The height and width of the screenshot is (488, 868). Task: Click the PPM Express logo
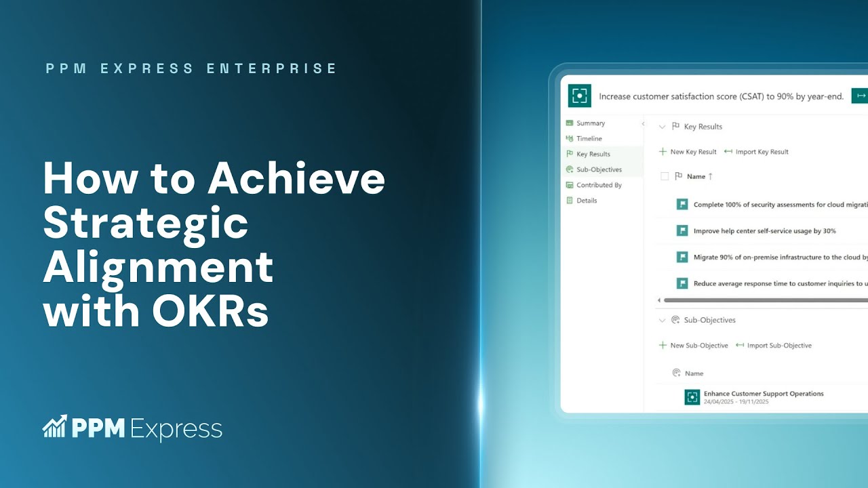[x=132, y=428]
